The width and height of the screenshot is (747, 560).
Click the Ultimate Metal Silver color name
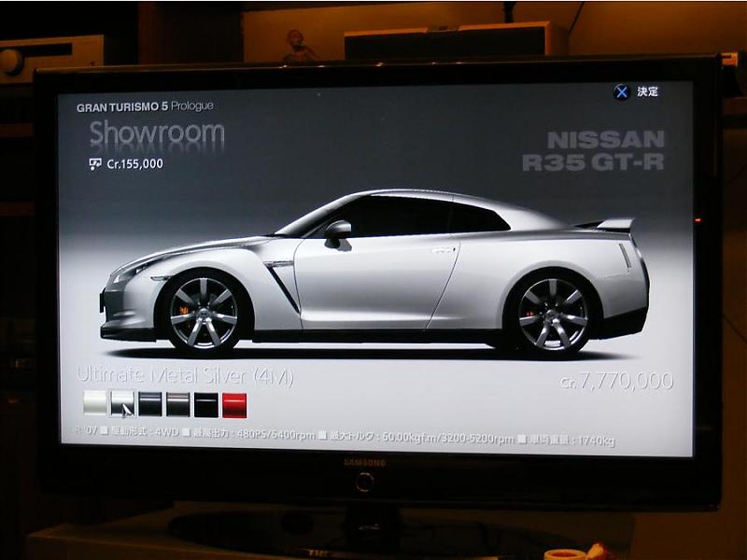pos(185,376)
